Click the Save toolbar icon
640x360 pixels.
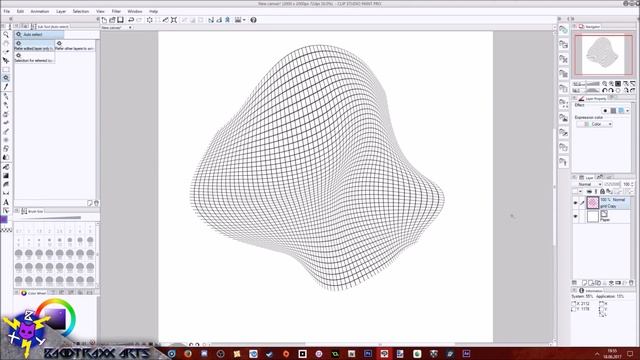pos(120,20)
